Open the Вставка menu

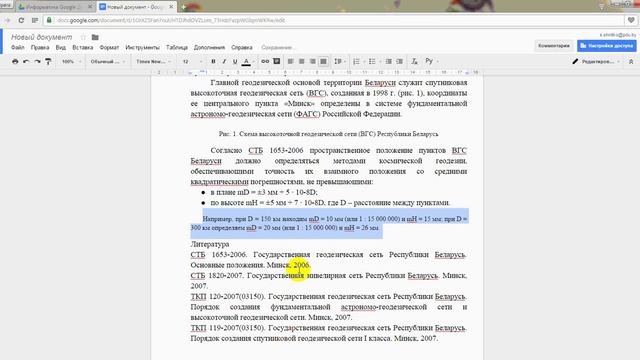coord(83,48)
